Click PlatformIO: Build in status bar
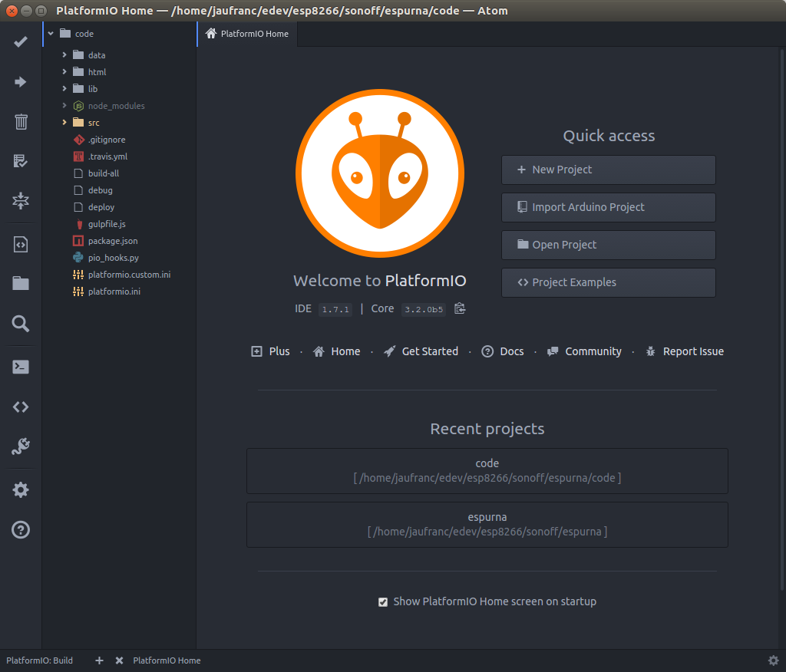Image resolution: width=786 pixels, height=672 pixels. tap(40, 660)
